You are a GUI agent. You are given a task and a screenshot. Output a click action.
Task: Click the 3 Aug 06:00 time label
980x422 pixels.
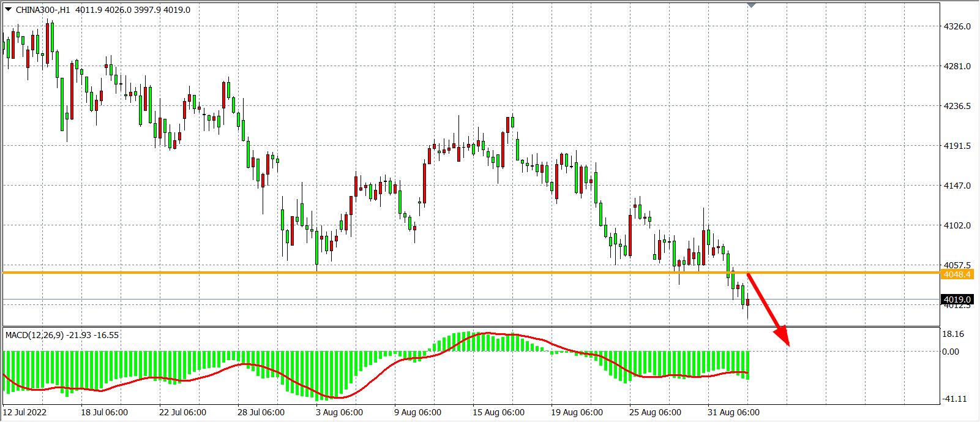pos(339,412)
